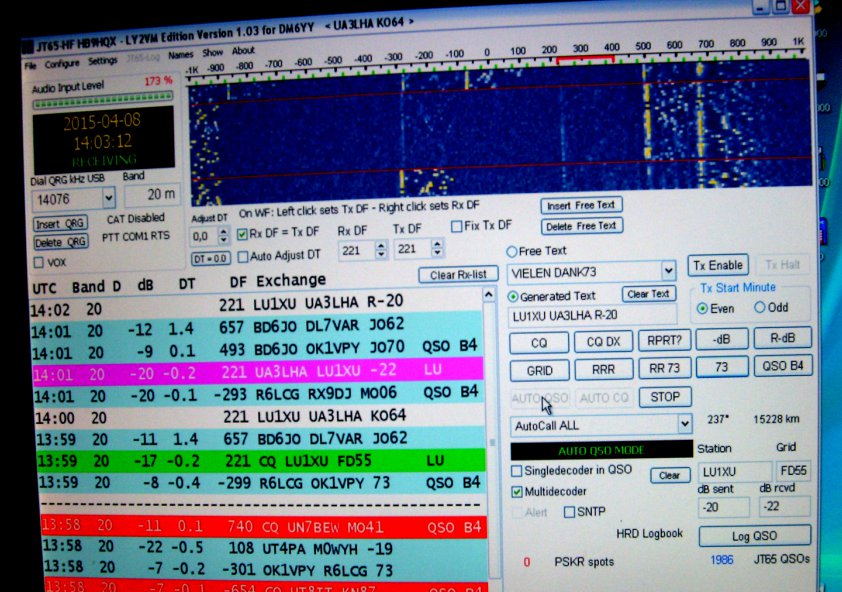This screenshot has width=842, height=592.
Task: Click the Station callsign field LU1XU
Action: 735,472
